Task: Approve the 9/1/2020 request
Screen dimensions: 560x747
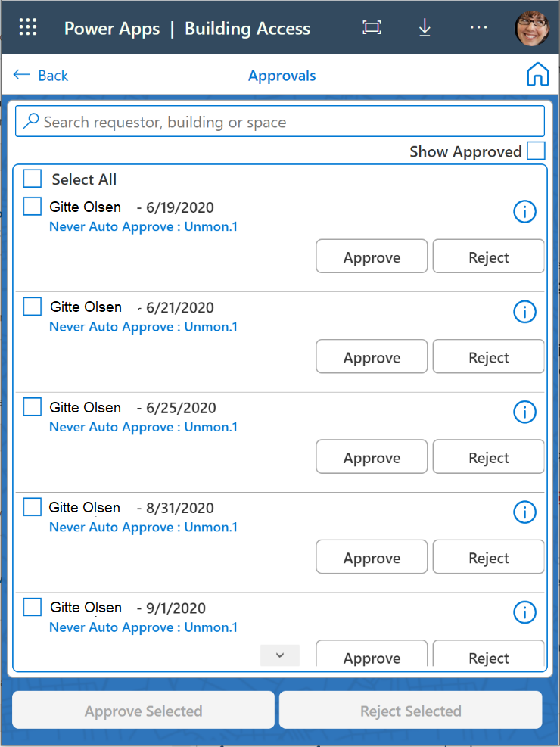Action: tap(372, 653)
